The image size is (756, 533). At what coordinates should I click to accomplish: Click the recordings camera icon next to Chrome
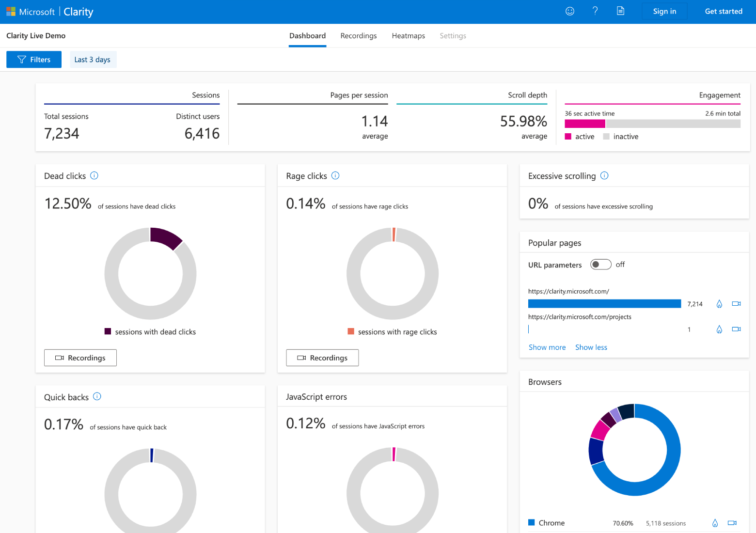(x=732, y=523)
